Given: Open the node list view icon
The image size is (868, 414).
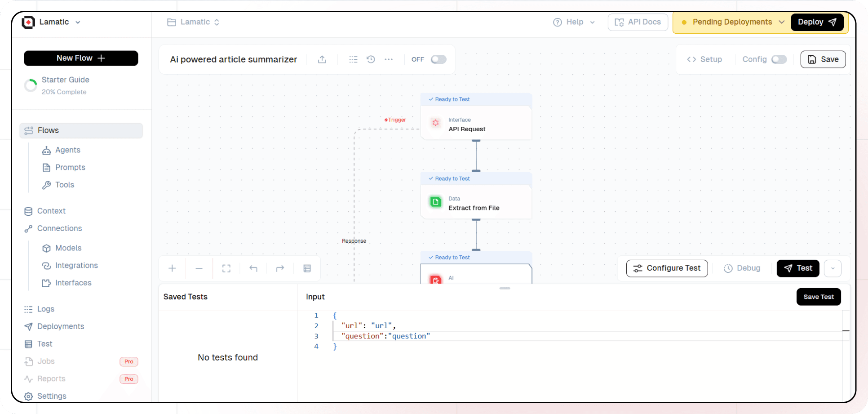Looking at the screenshot, I should pyautogui.click(x=353, y=59).
